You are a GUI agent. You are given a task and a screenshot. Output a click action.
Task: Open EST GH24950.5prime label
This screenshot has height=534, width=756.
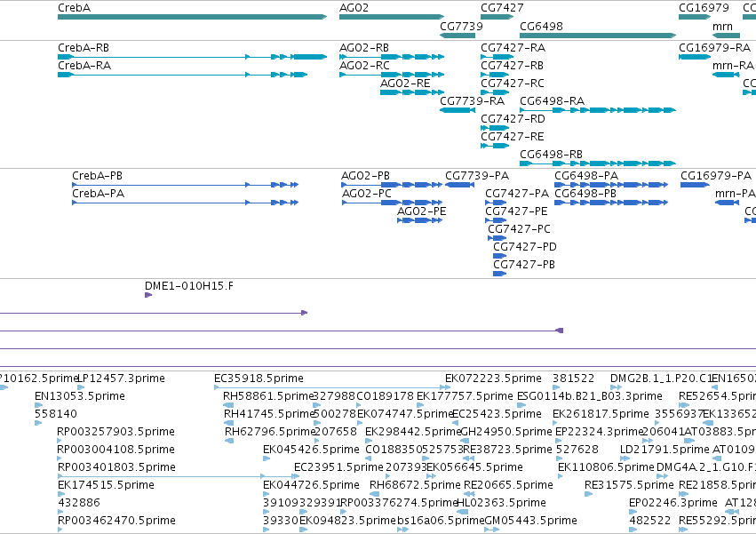506,432
